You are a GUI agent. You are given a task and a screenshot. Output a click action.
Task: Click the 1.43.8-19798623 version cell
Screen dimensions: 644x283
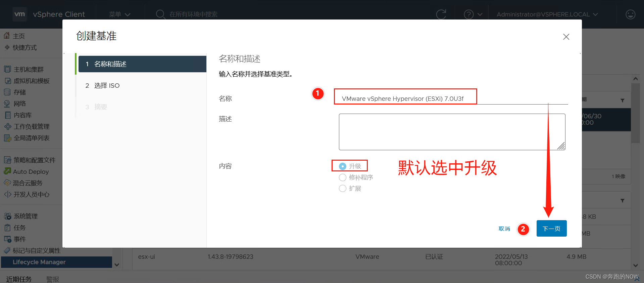click(230, 257)
